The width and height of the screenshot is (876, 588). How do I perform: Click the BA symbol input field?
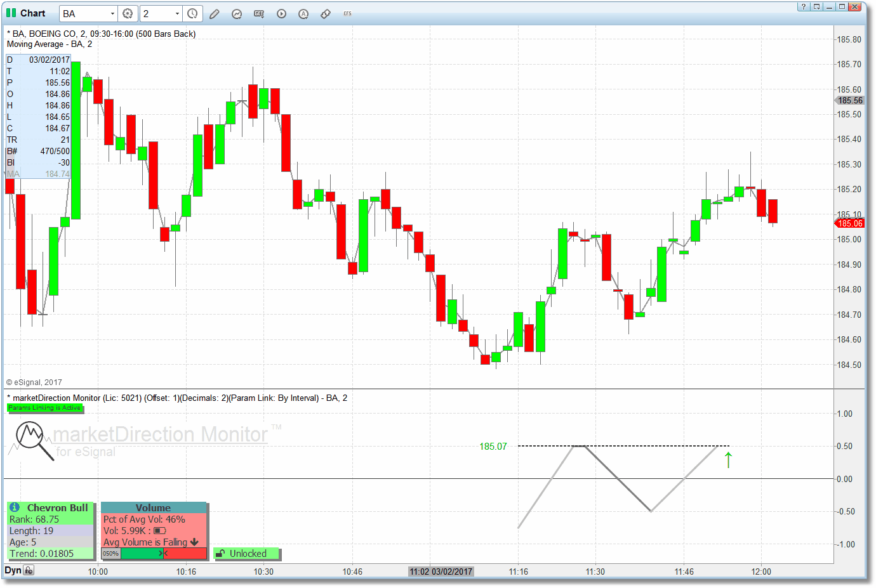click(84, 13)
